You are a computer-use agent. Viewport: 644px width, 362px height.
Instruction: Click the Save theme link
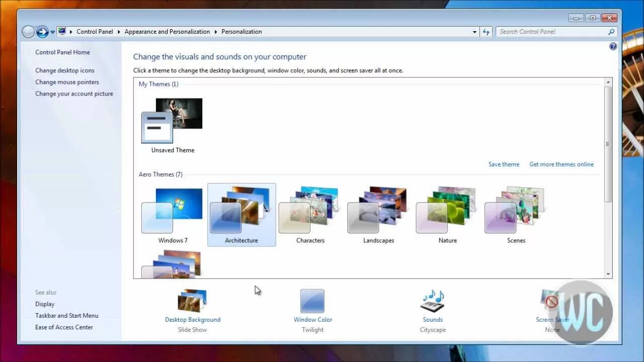point(504,164)
